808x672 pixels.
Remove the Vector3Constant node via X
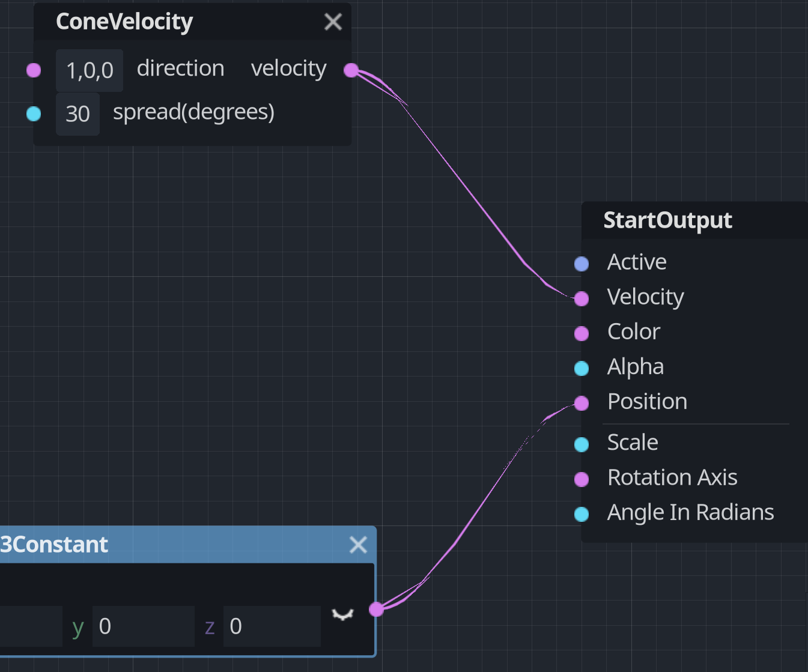point(357,545)
